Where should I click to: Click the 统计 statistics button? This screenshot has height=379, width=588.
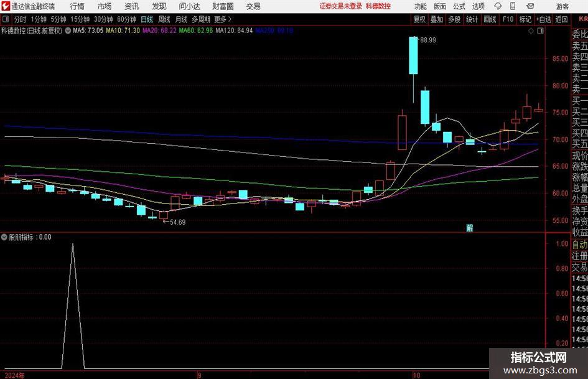tap(472, 19)
